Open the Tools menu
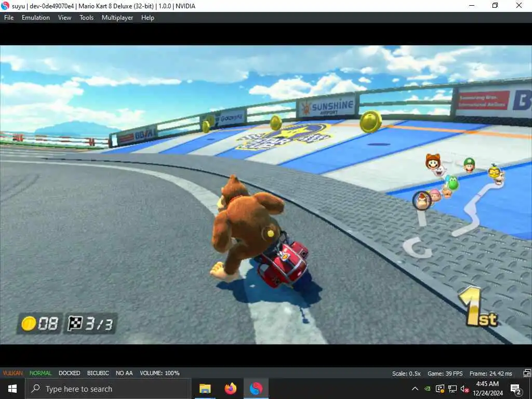The width and height of the screenshot is (532, 399). pos(87,18)
